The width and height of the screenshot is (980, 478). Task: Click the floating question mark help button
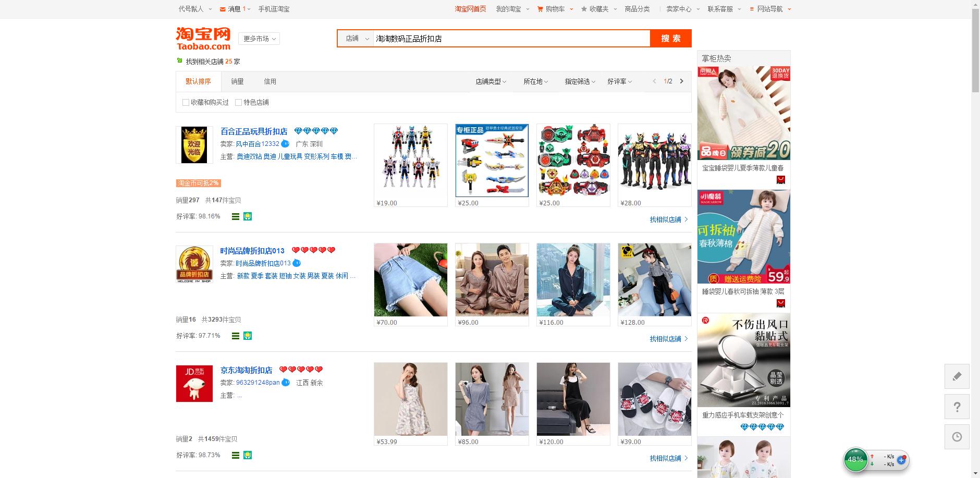point(957,407)
